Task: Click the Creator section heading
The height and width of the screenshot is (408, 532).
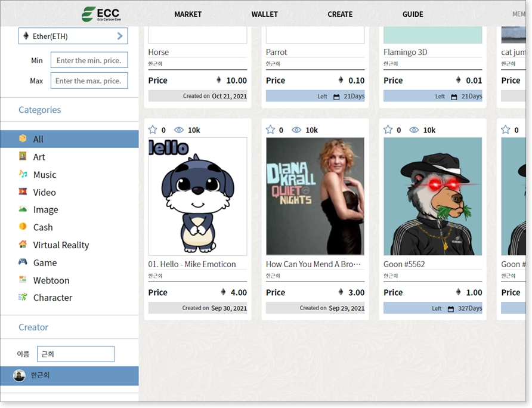Action: 33,327
